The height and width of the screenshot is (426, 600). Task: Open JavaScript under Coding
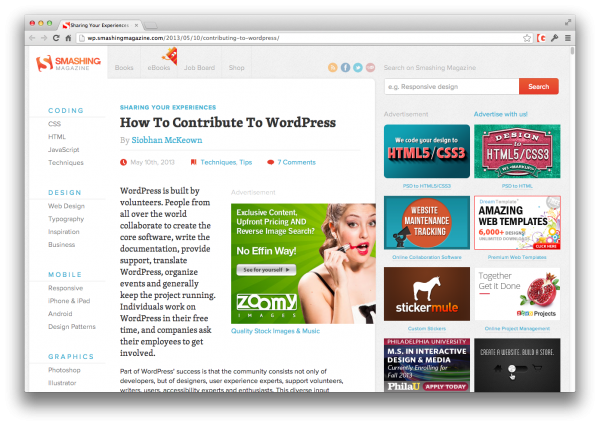click(64, 150)
